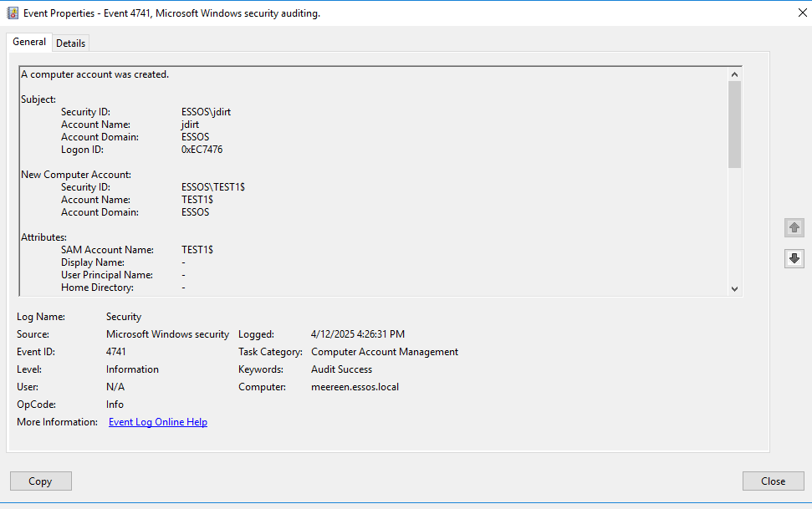Go to next event with down arrow
The height and width of the screenshot is (509, 812).
794,259
